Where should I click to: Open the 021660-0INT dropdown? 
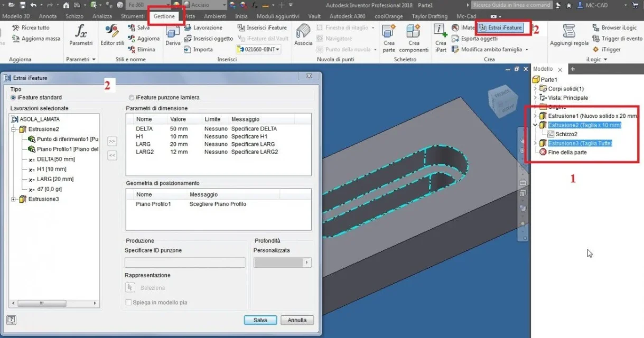pyautogui.click(x=258, y=50)
